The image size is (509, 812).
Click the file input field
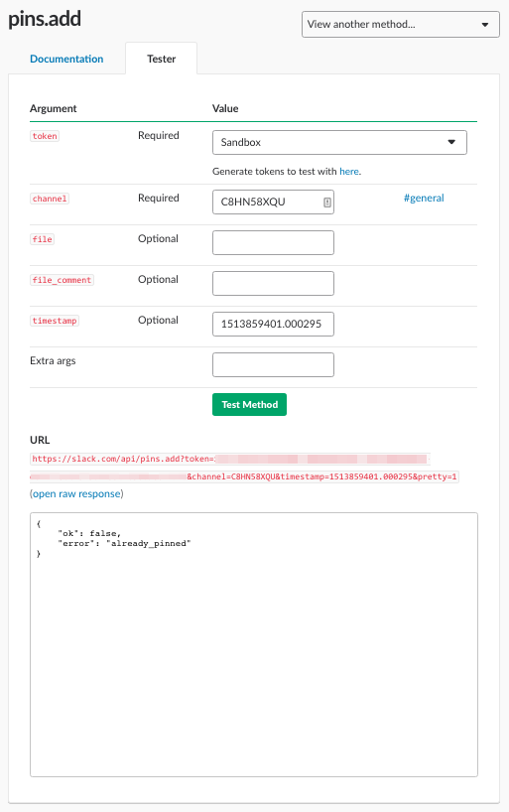[x=273, y=242]
